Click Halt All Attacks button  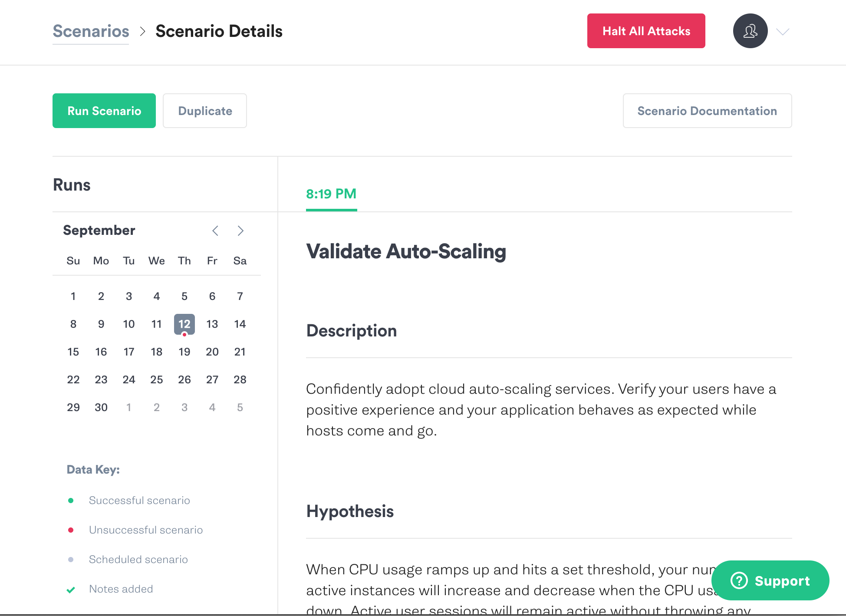[x=646, y=31]
